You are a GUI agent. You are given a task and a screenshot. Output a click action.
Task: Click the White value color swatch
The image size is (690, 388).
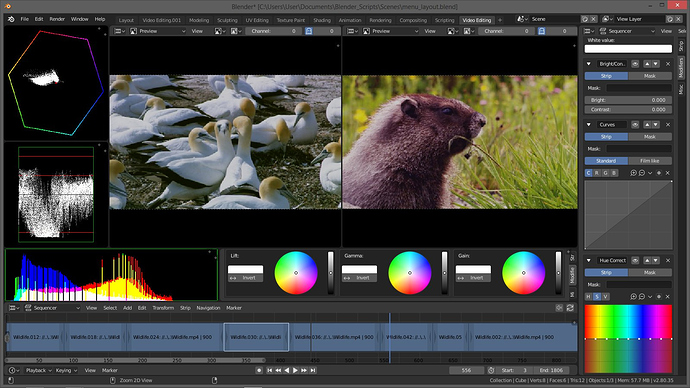(628, 49)
